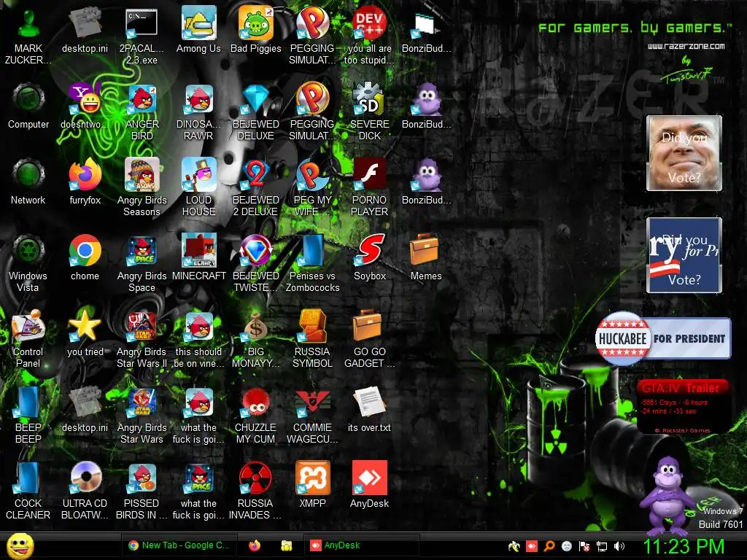
Task: Open the Network desktop icon
Action: click(x=28, y=182)
